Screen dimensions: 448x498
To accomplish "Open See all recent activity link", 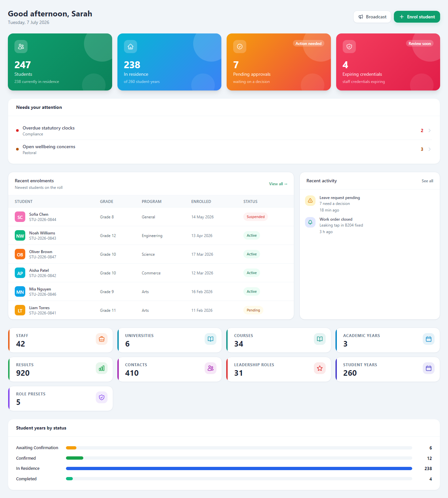I will 427,181.
